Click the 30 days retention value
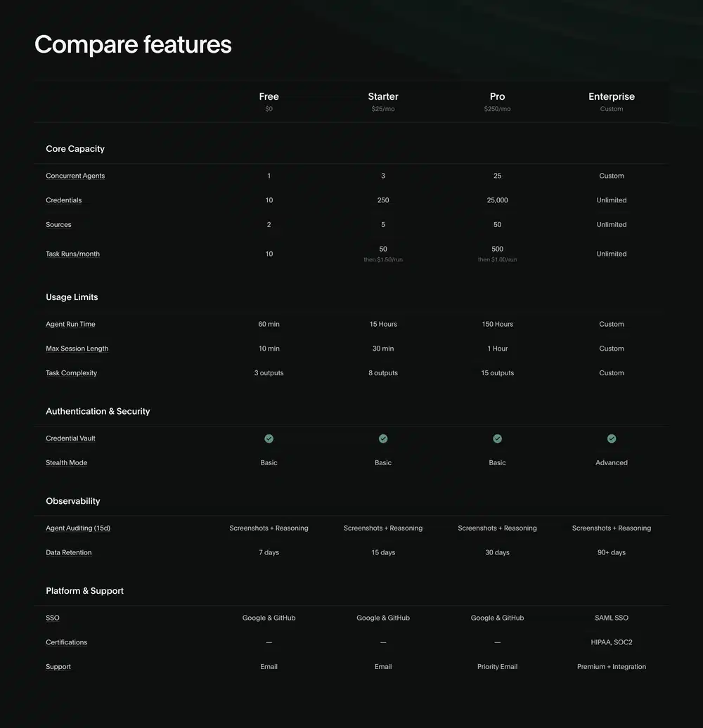The width and height of the screenshot is (703, 728). [497, 552]
